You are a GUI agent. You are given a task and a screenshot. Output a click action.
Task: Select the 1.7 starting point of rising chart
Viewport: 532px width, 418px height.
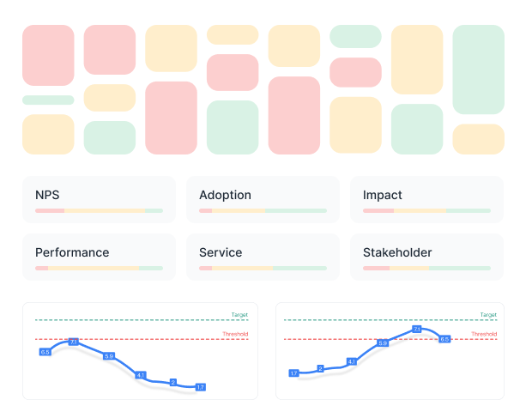pos(293,373)
